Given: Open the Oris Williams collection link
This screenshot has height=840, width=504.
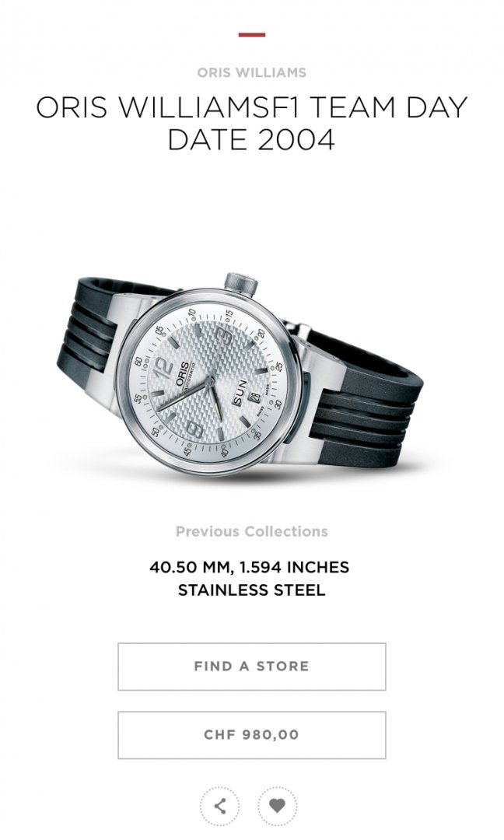Looking at the screenshot, I should pyautogui.click(x=252, y=72).
